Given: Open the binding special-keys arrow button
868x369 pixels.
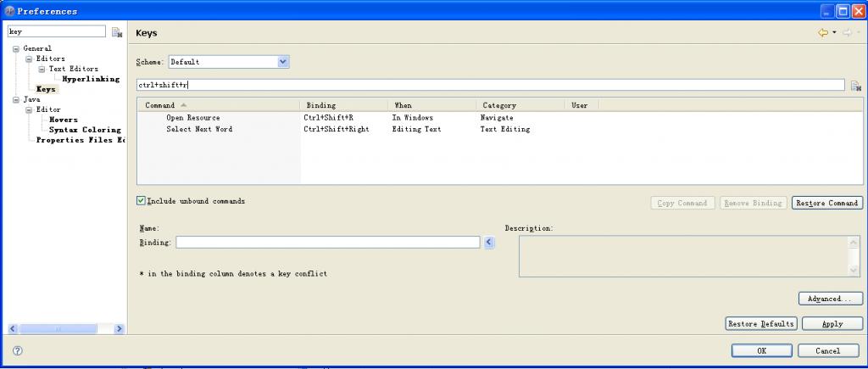Looking at the screenshot, I should [489, 242].
